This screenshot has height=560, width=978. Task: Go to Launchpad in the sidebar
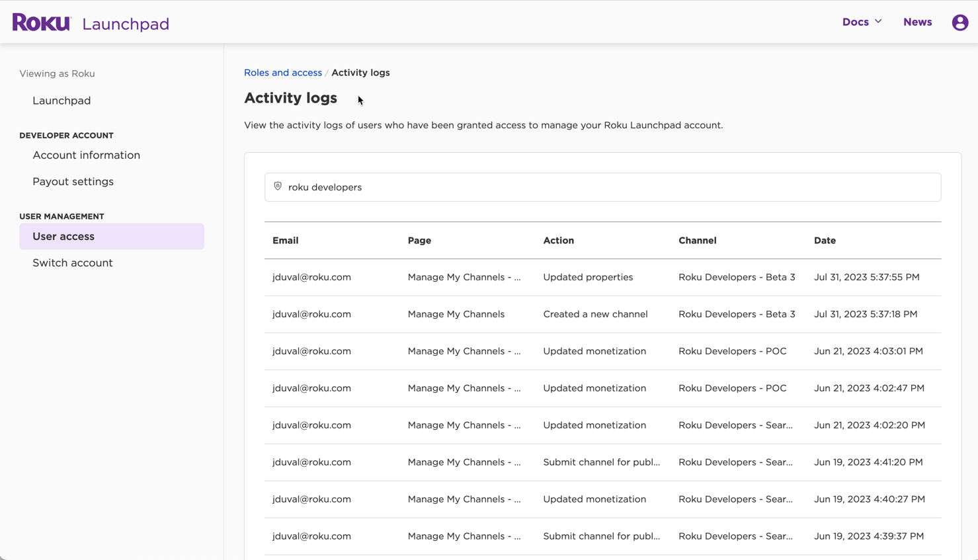click(x=61, y=100)
